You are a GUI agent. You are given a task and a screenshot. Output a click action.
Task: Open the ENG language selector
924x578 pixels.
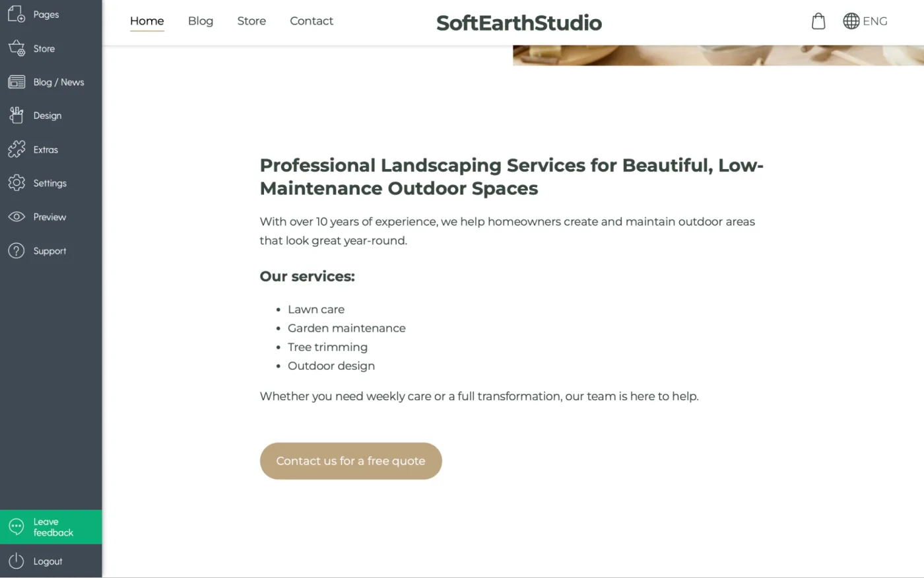click(876, 20)
